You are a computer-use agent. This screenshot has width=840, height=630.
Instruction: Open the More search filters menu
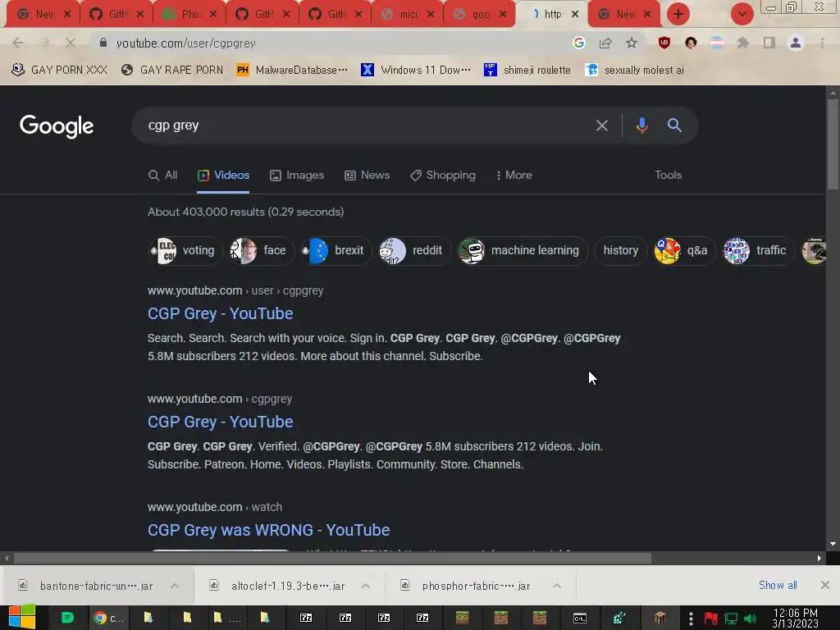[514, 176]
